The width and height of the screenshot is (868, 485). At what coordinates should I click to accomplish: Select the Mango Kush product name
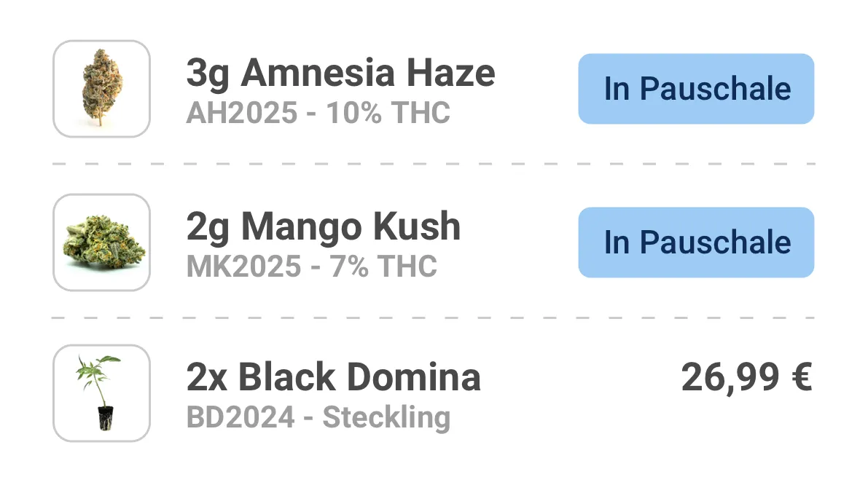click(x=351, y=226)
